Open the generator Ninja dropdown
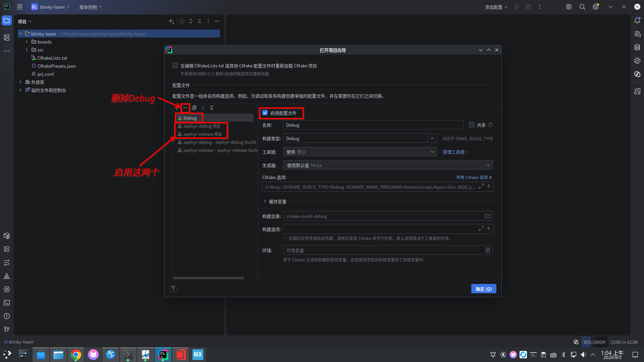This screenshot has height=362, width=644. tap(388, 165)
